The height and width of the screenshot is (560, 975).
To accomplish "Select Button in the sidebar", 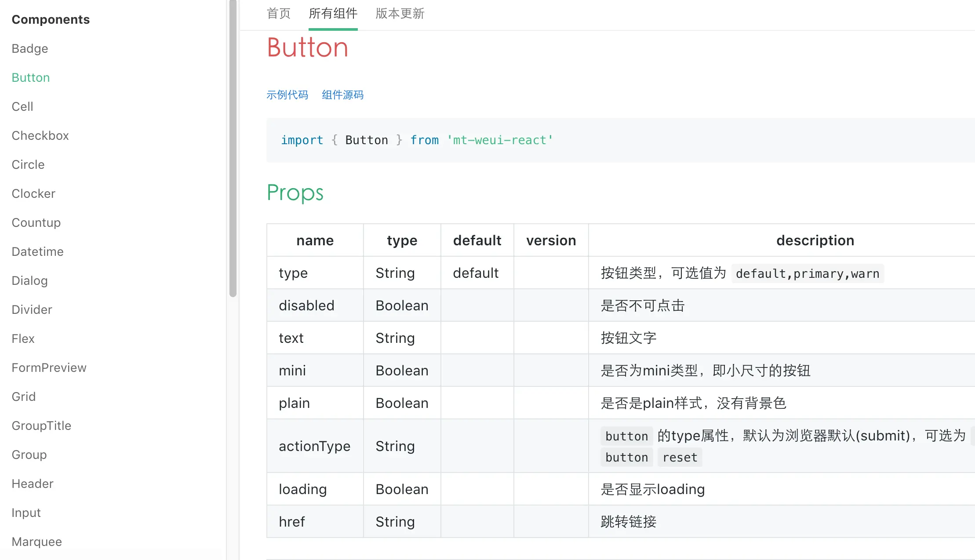I will pyautogui.click(x=31, y=77).
